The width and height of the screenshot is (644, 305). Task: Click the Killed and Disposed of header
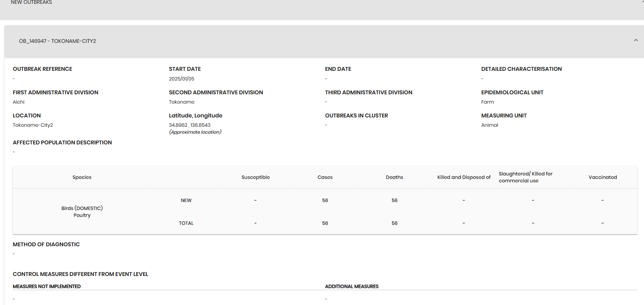click(x=464, y=177)
